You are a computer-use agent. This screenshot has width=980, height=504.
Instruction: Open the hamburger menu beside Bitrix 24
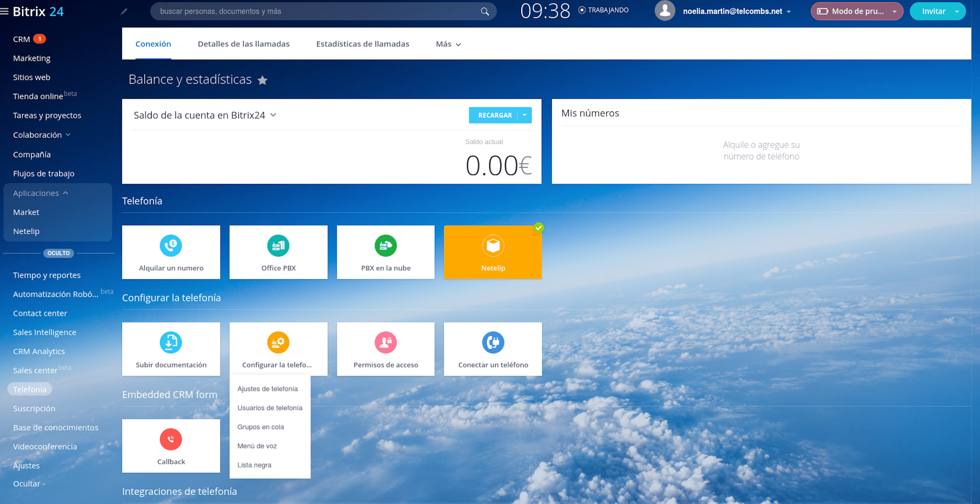pyautogui.click(x=4, y=11)
